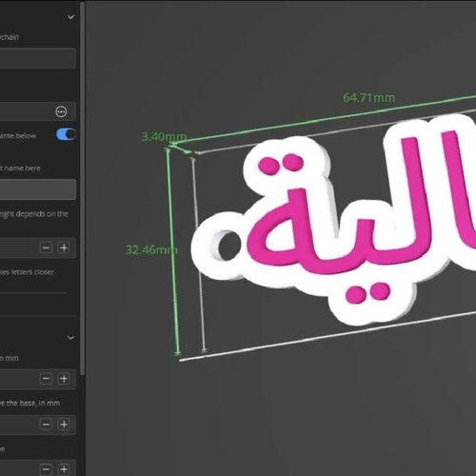Click the 32.46mm height dimension label
This screenshot has height=476, width=476.
tap(151, 249)
